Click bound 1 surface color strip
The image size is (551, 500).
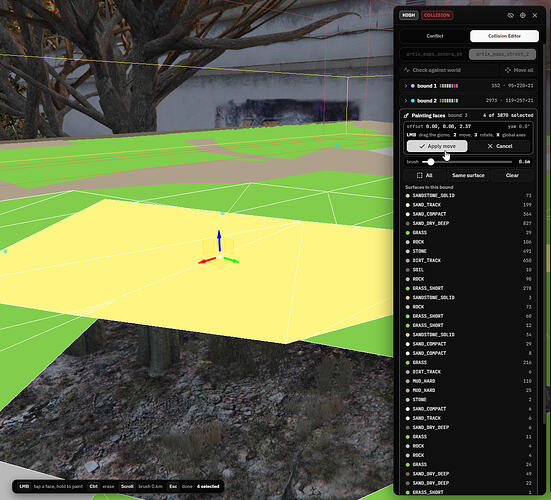coord(449,86)
